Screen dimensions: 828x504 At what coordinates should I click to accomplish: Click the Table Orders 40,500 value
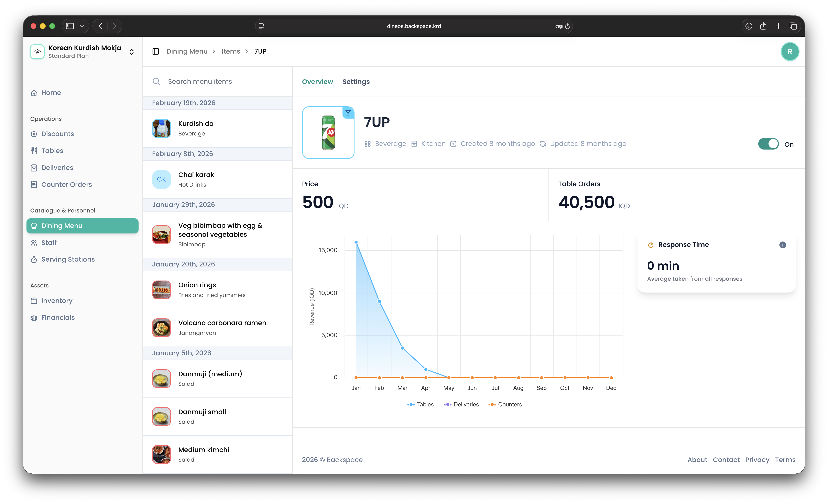click(x=586, y=202)
